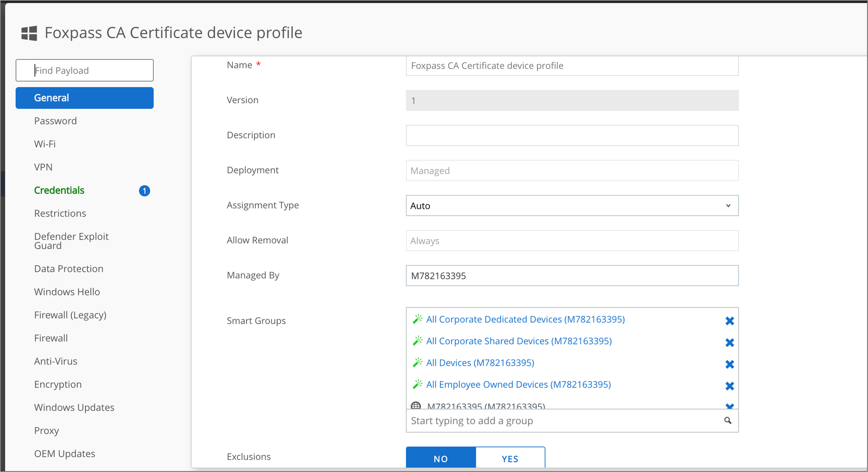The width and height of the screenshot is (868, 472).
Task: Open All Corporate Dedicated Devices group link
Action: 526,319
